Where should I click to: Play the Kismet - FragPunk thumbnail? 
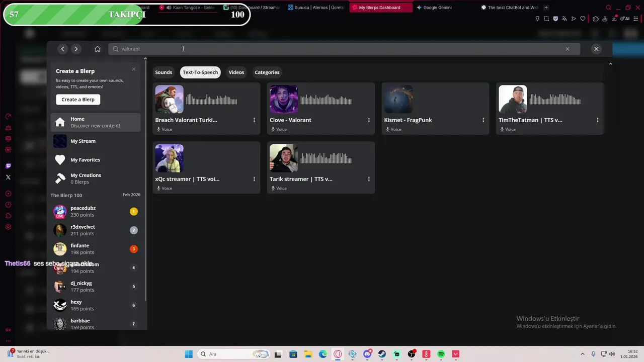point(398,99)
